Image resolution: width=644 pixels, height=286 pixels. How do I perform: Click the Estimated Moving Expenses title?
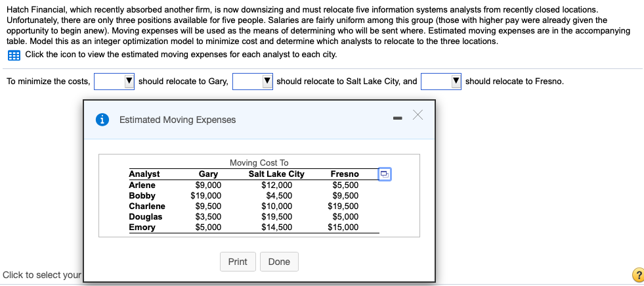click(x=177, y=120)
